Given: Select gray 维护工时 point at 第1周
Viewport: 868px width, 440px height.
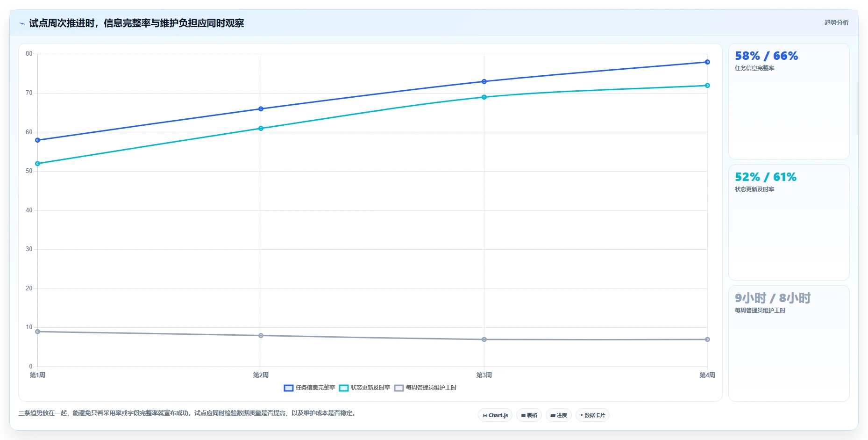Looking at the screenshot, I should (38, 332).
